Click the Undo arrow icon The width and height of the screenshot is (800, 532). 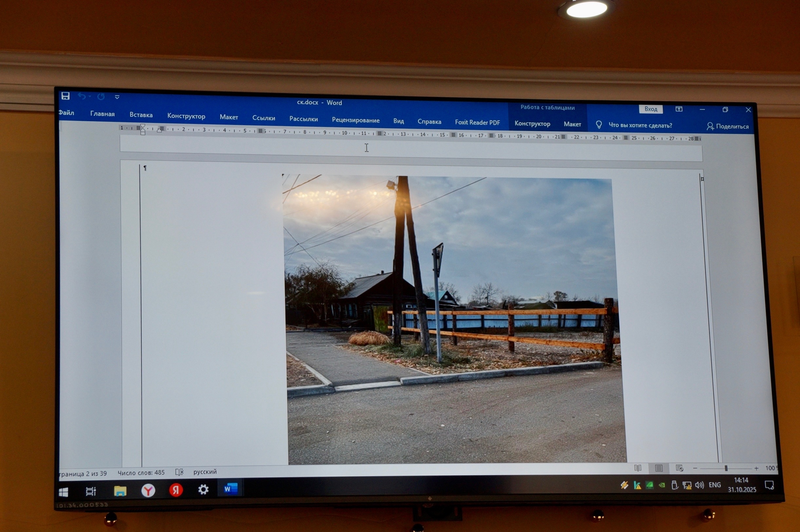82,97
